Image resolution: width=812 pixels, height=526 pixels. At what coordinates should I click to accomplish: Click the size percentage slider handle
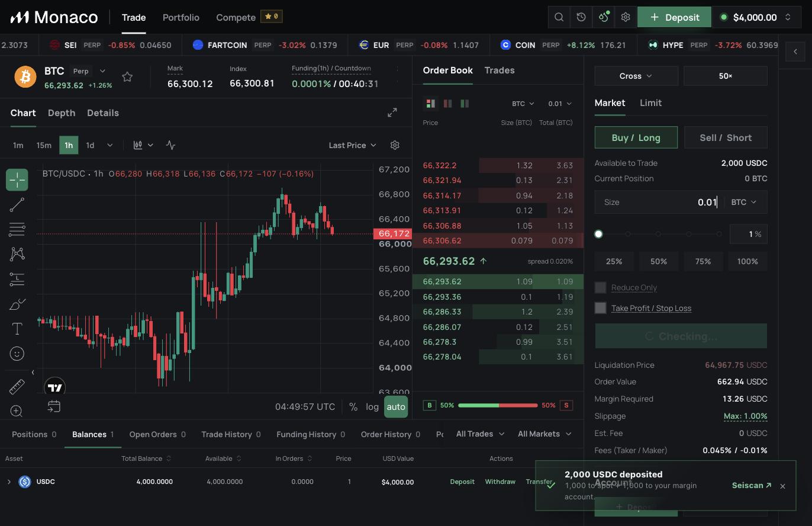(598, 234)
